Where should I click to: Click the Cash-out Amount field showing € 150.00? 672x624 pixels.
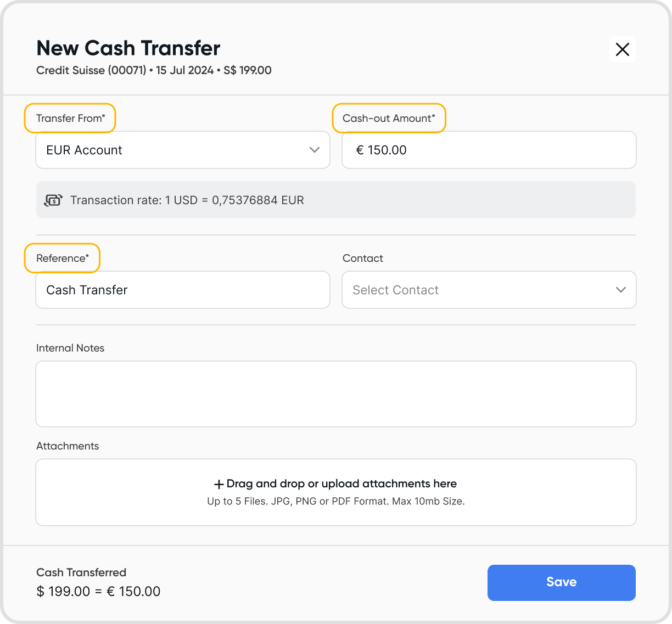click(489, 150)
